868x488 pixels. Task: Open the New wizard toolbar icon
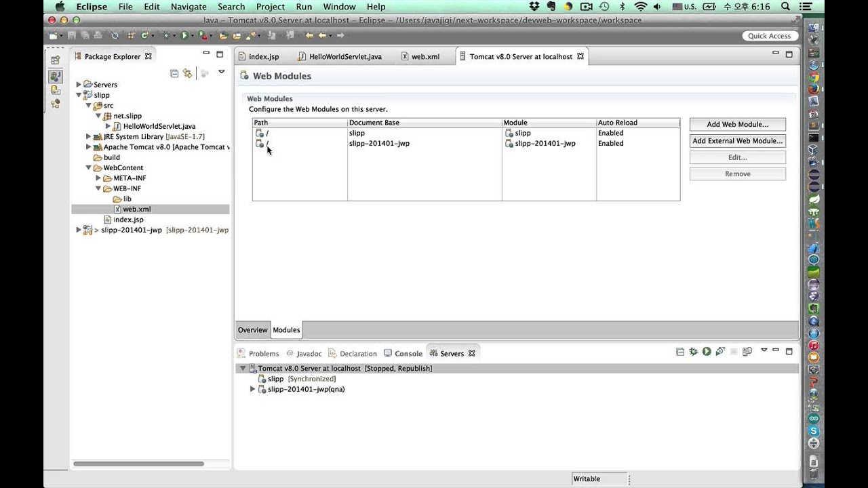tap(53, 35)
